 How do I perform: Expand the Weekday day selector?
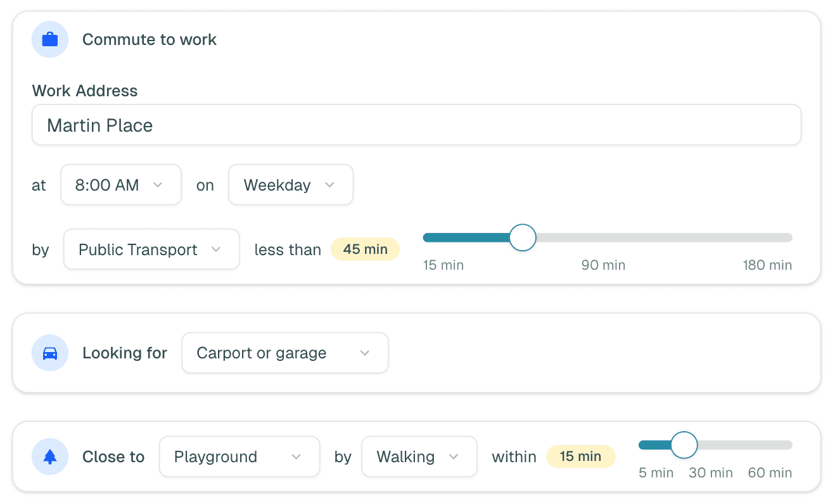click(290, 186)
